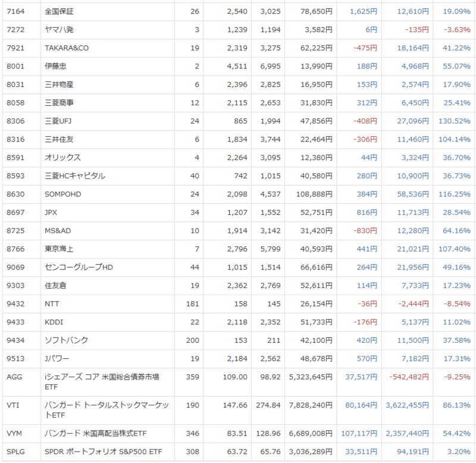The height and width of the screenshot is (463, 476).
Task: Click バンガード トータルストックマーケットETF name
Action: (107, 410)
